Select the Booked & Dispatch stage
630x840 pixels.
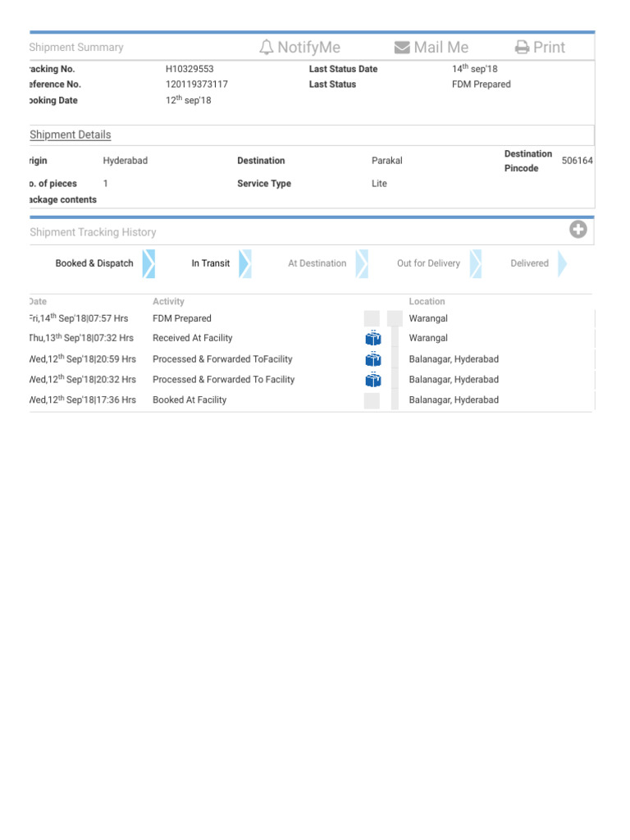coord(94,263)
